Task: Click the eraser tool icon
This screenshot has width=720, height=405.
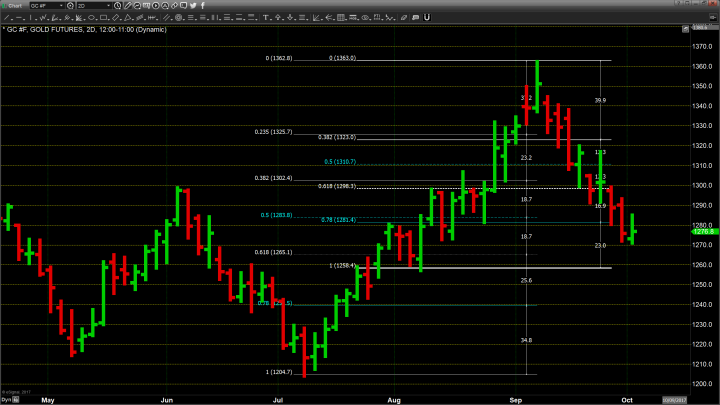Action: pyautogui.click(x=404, y=17)
